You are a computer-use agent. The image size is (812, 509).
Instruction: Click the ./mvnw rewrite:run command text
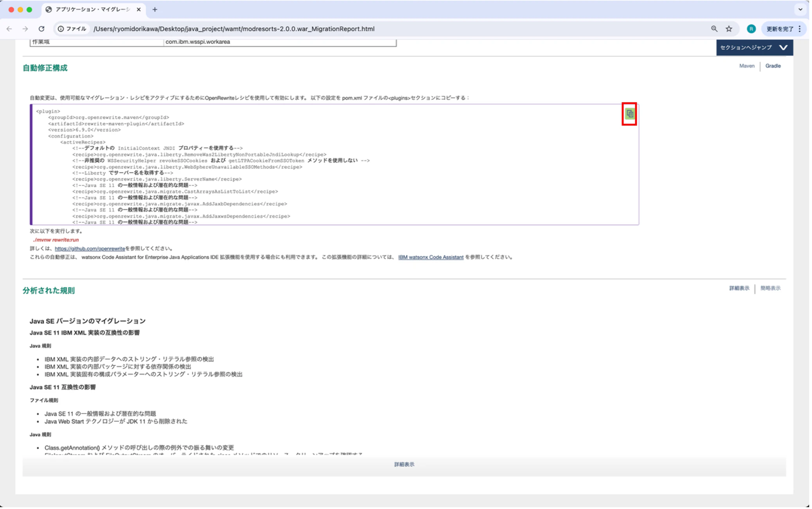[x=56, y=240]
